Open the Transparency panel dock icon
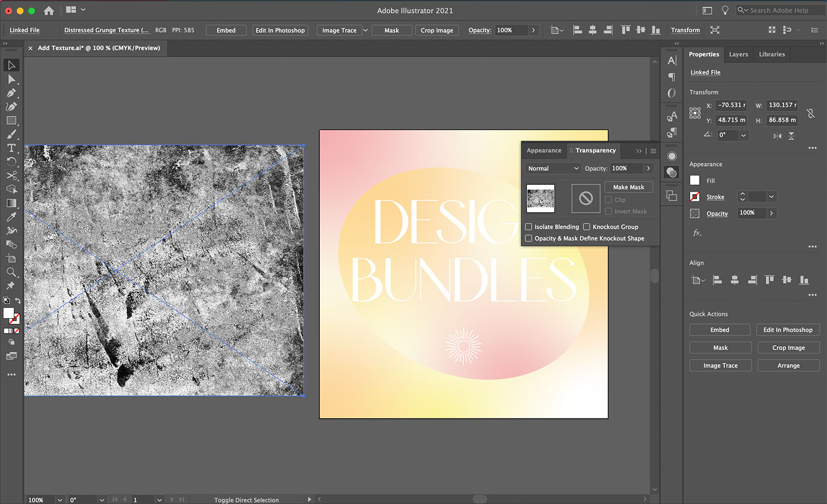Screen dimensions: 827x504 [672, 173]
